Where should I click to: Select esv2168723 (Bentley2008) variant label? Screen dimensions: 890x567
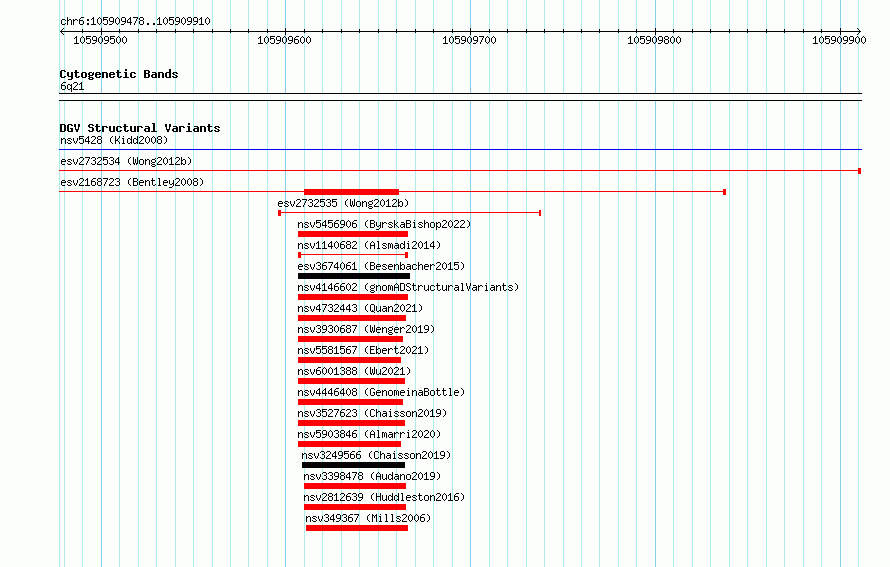coord(132,182)
